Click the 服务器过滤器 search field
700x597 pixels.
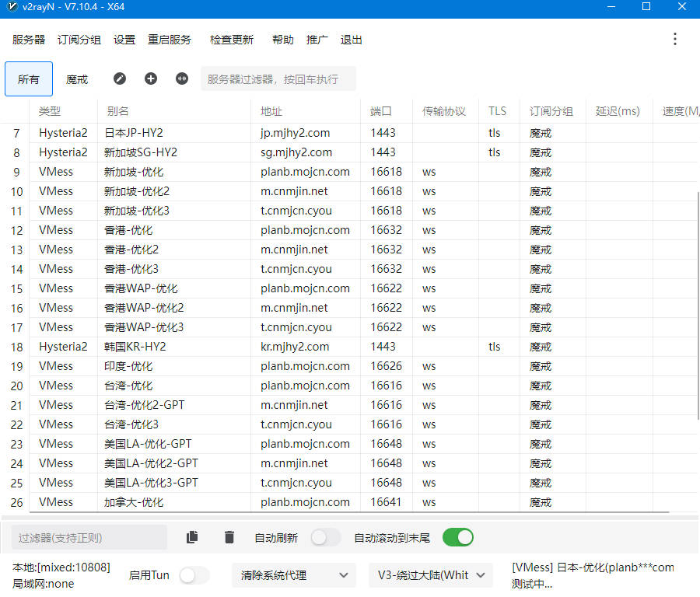coord(278,79)
